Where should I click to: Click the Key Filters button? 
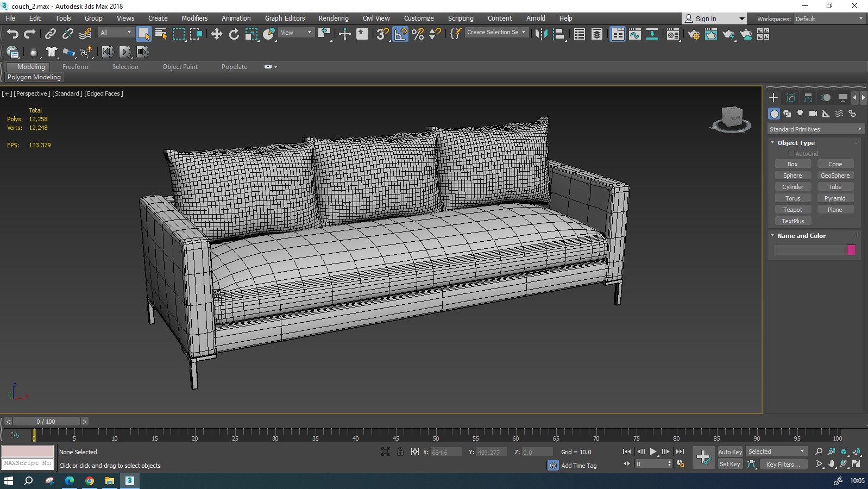(x=783, y=464)
